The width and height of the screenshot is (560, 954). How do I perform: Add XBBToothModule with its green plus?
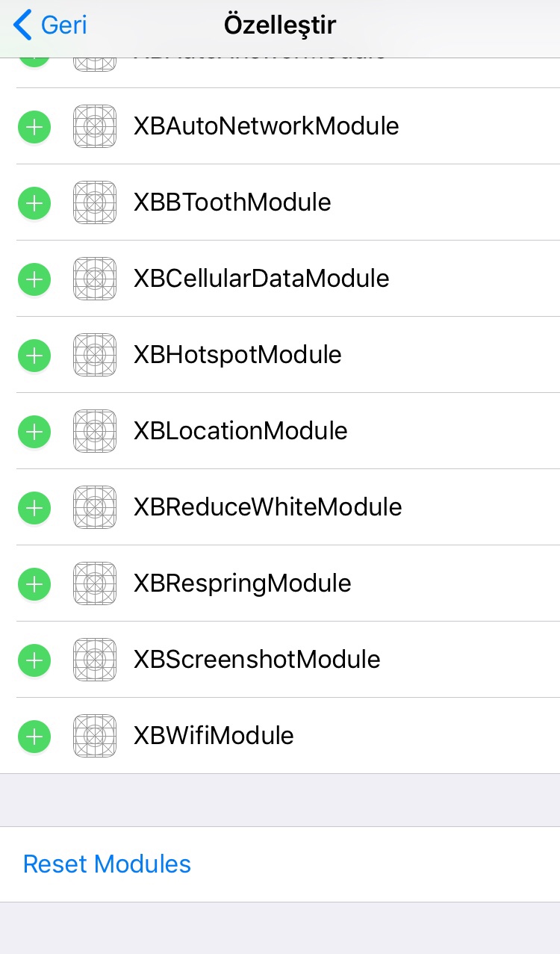[x=34, y=202]
